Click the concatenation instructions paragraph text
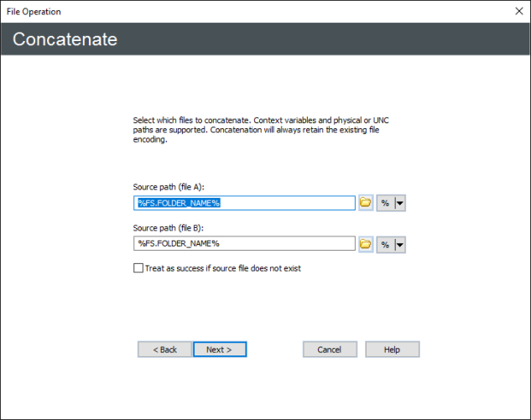The image size is (531, 420). (260, 130)
